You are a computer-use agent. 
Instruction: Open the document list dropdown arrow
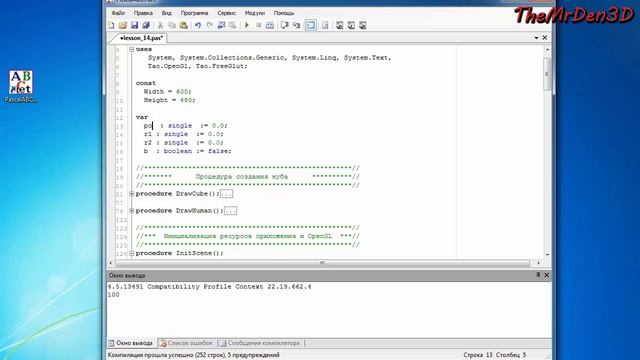536,38
